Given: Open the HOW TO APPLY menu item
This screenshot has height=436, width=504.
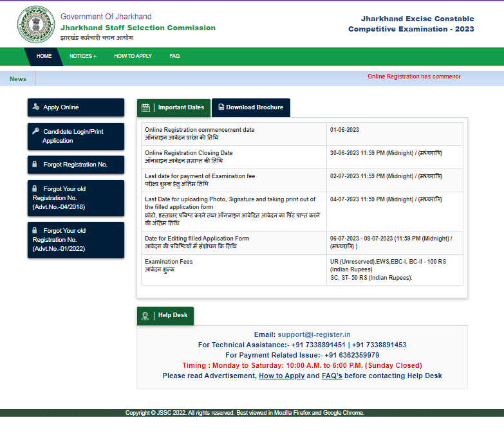Looking at the screenshot, I should pos(133,57).
